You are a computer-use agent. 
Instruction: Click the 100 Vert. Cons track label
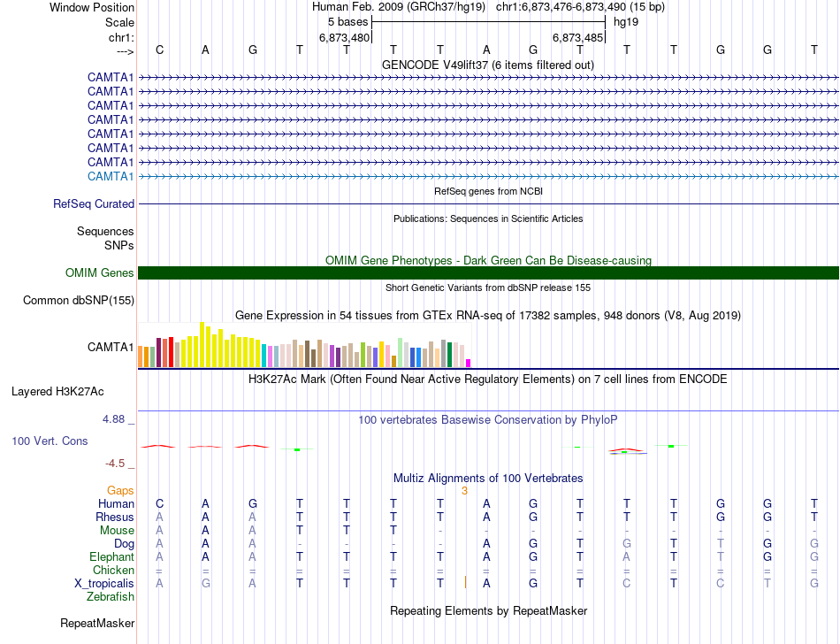50,441
